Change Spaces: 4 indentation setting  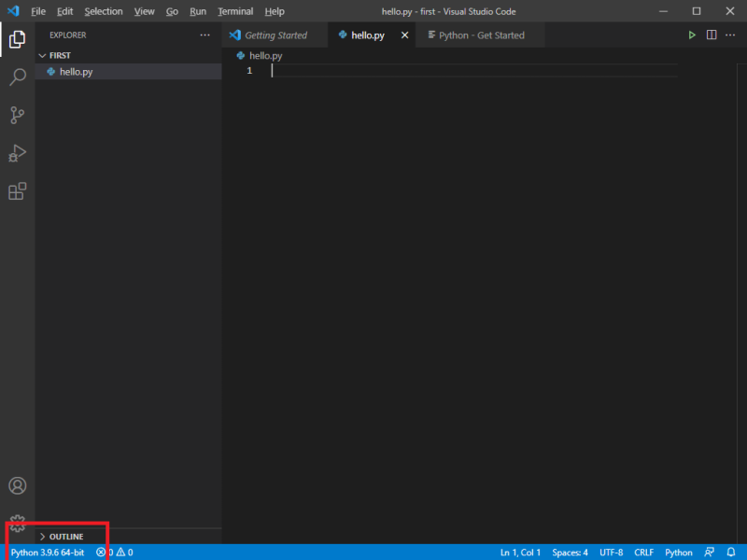click(570, 552)
